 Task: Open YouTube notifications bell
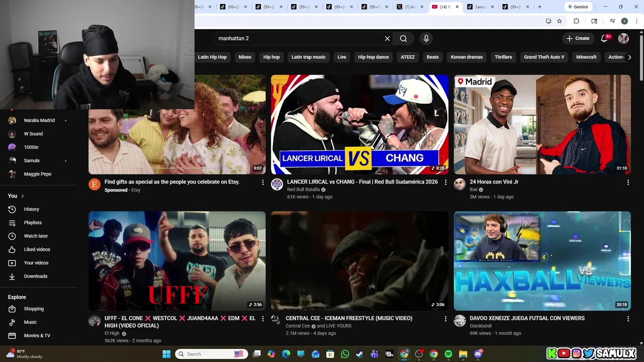(605, 39)
